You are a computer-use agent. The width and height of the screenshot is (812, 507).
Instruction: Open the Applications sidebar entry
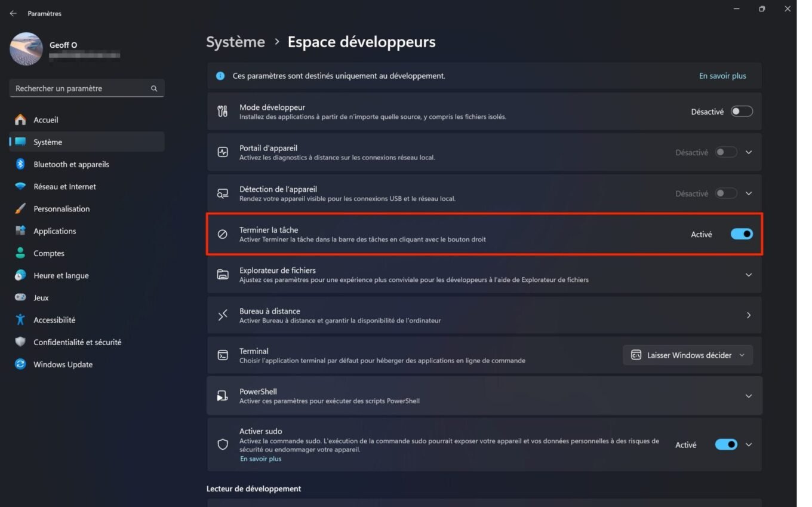pos(87,231)
